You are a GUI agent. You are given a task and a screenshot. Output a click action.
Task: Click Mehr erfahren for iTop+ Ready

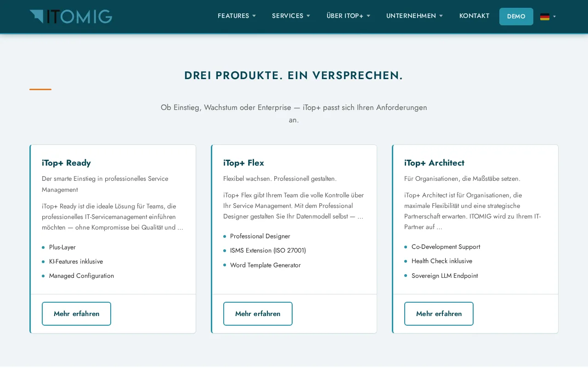click(77, 314)
